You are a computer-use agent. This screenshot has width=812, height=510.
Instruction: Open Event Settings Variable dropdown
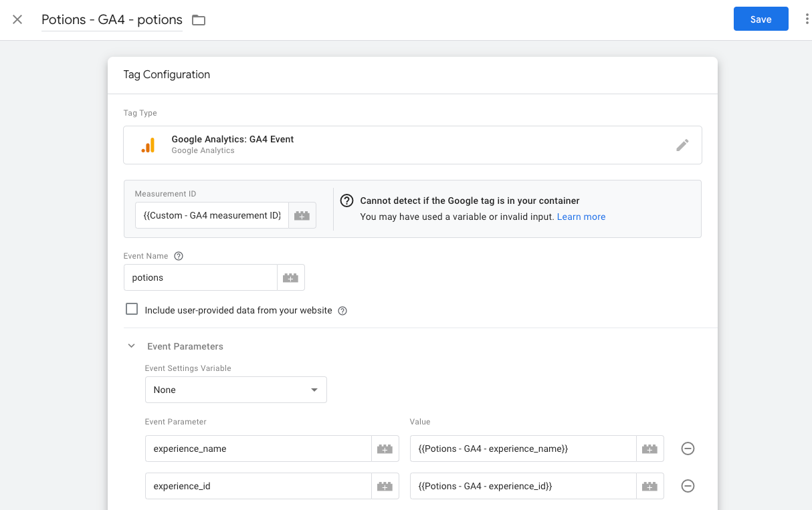pos(236,390)
